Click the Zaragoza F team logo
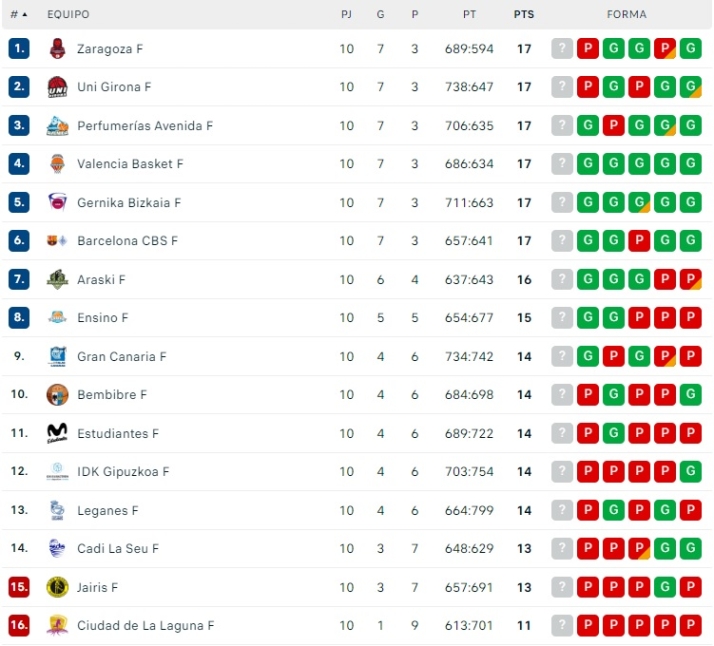Image resolution: width=714 pixels, height=646 pixels. (57, 49)
